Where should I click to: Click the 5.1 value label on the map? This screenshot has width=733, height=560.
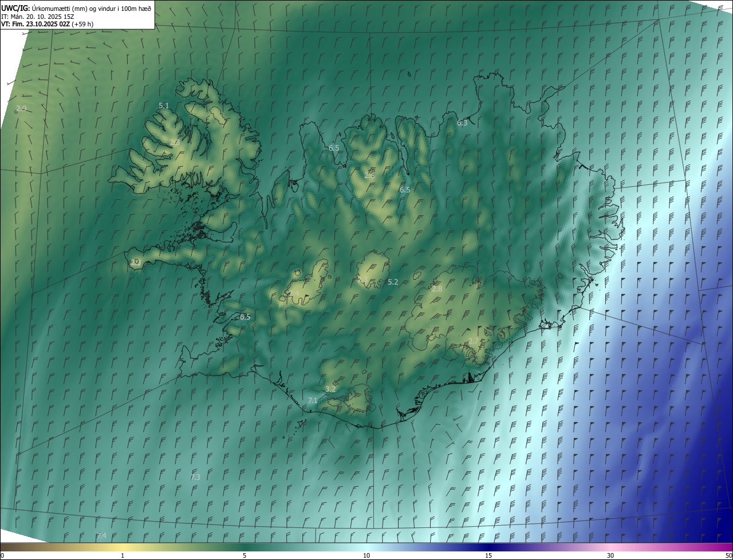tap(164, 105)
